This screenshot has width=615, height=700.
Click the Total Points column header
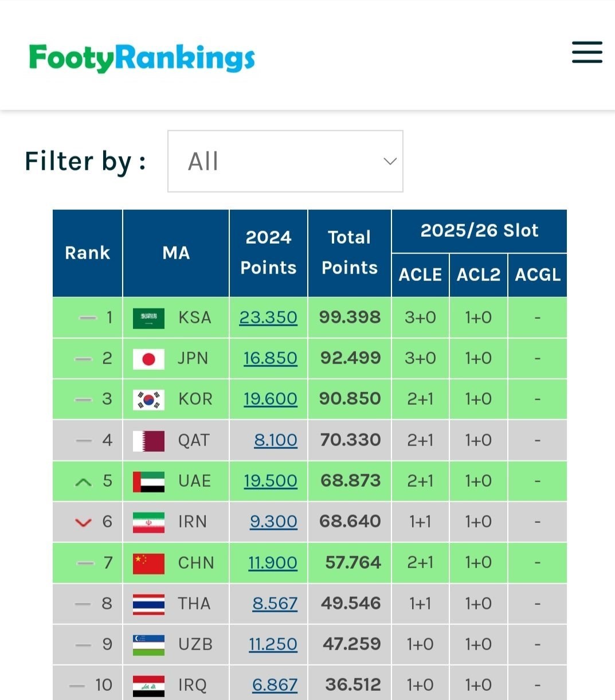tap(350, 253)
